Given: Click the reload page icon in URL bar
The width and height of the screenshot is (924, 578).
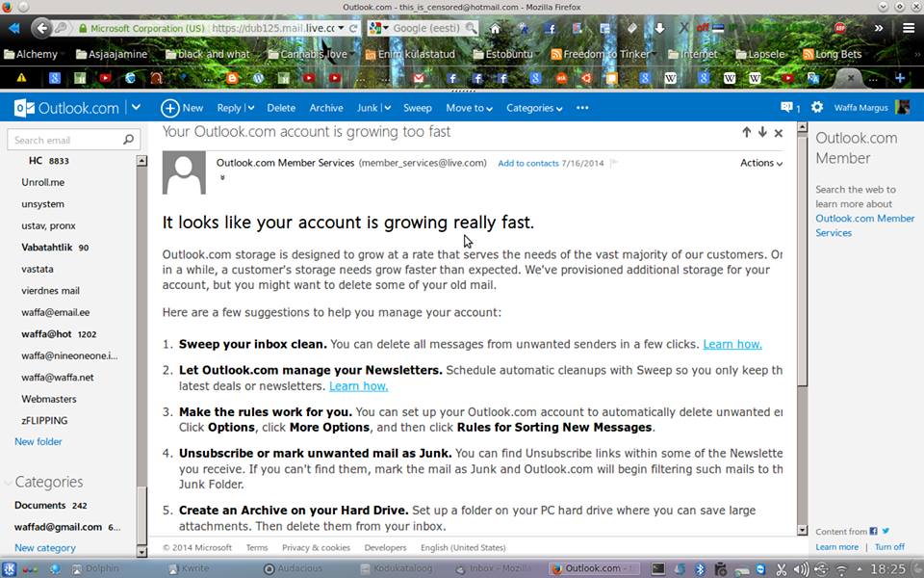Looking at the screenshot, I should [x=353, y=28].
